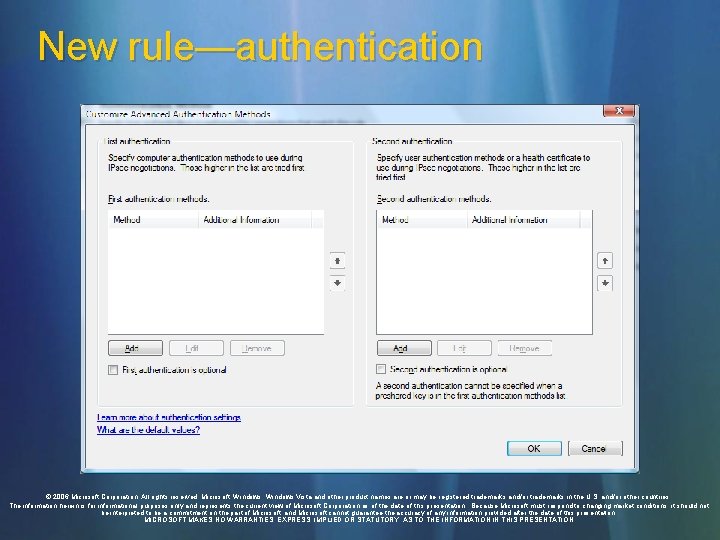The width and height of the screenshot is (720, 540).
Task: Sort second list by Method column
Action: (422, 219)
